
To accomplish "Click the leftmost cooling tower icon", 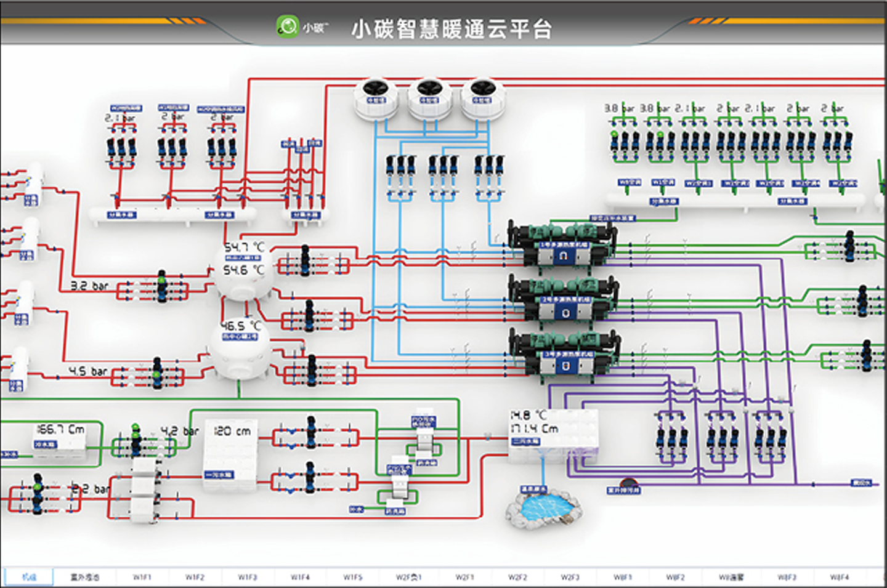I will tap(376, 98).
